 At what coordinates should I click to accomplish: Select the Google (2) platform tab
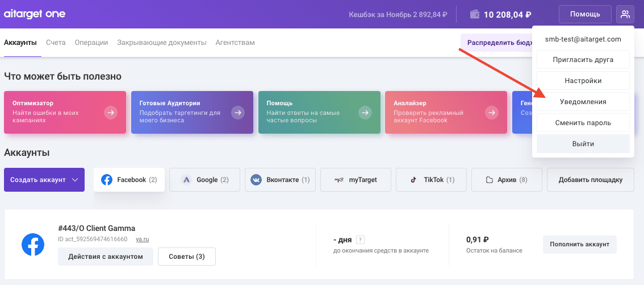pos(204,180)
